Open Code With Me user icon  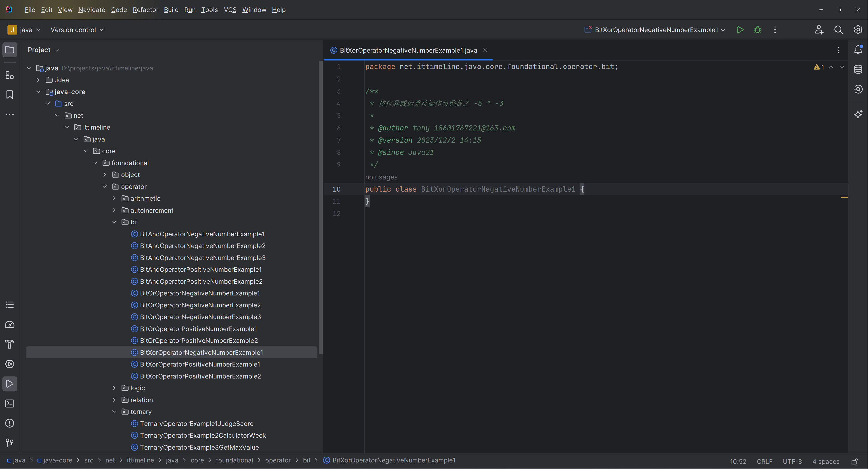[819, 30]
